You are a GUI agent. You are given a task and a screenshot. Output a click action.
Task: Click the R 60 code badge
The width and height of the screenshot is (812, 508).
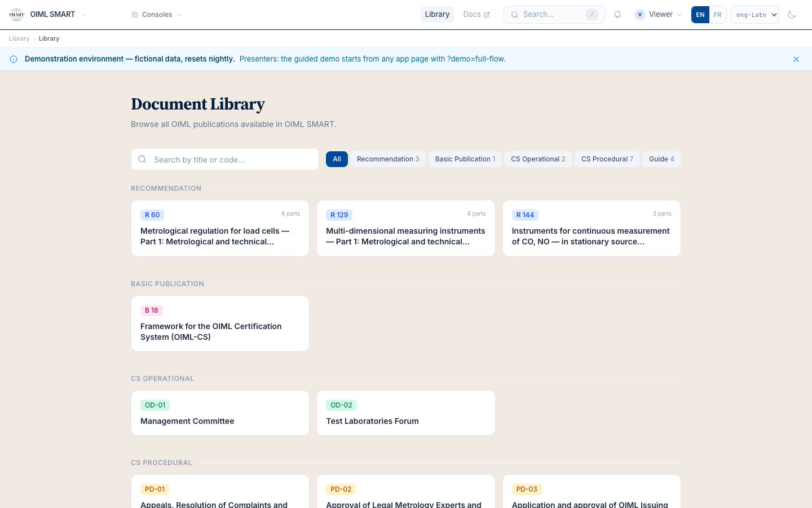(x=152, y=215)
